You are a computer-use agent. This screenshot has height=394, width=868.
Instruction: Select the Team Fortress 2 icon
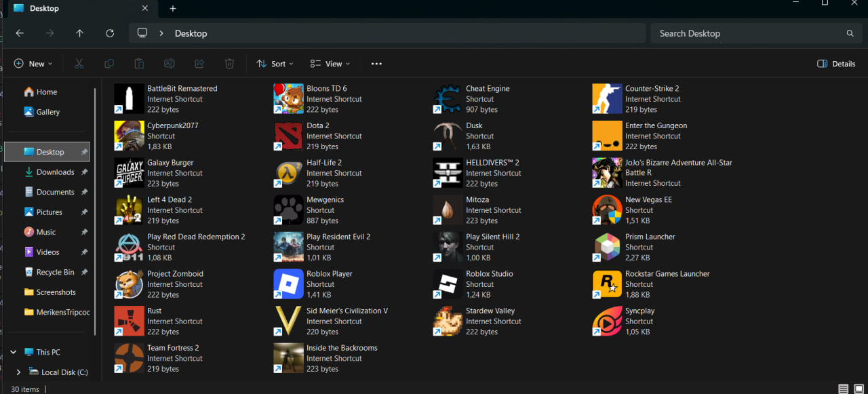point(129,358)
